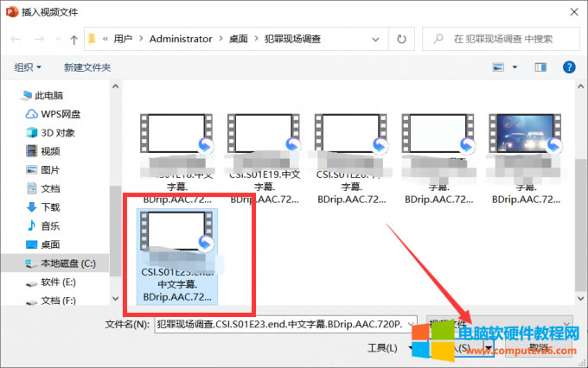Expand the view options dropdown arrow

[x=515, y=67]
